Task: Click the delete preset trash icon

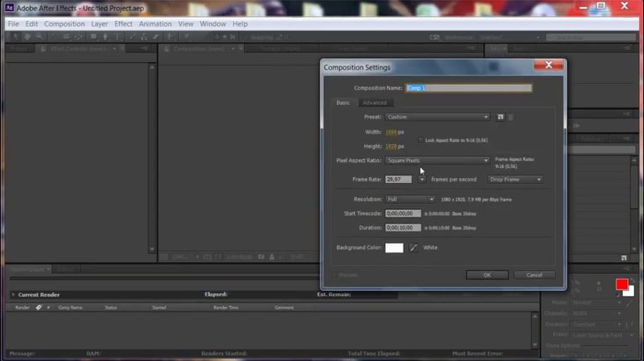Action: click(x=511, y=118)
